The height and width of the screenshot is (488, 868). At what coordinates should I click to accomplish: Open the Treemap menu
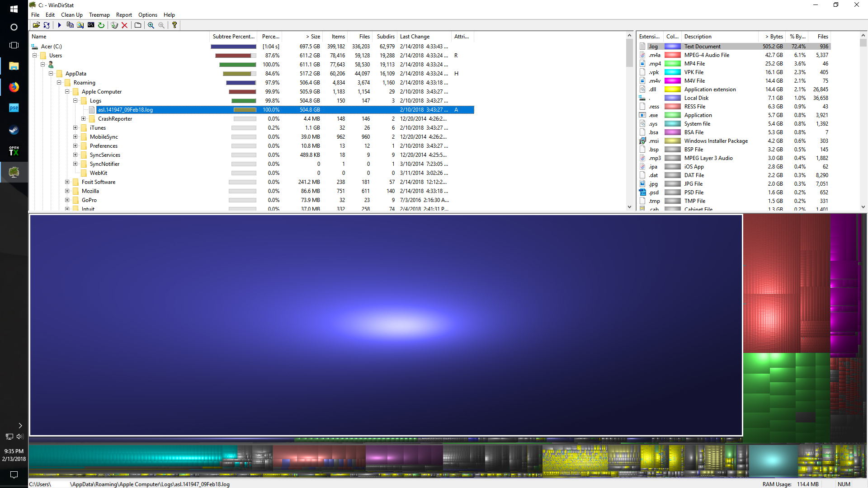(99, 15)
